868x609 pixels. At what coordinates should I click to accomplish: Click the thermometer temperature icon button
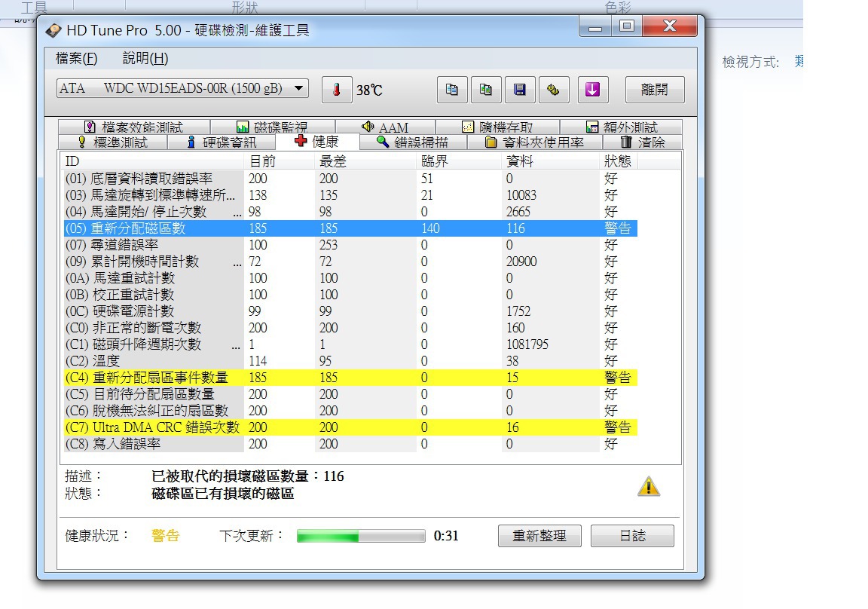[x=337, y=90]
